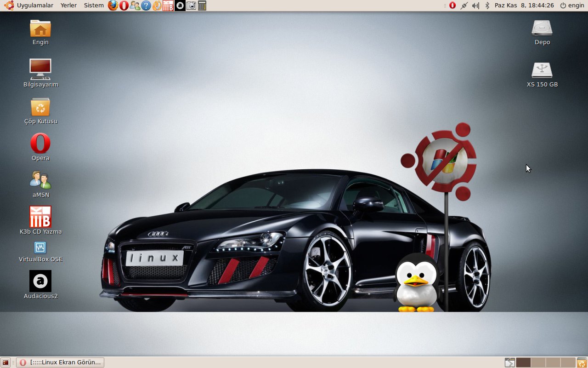Switch to the Linux Ekran Görün... taskbar window
Screen dimensions: 588x368
pos(60,362)
